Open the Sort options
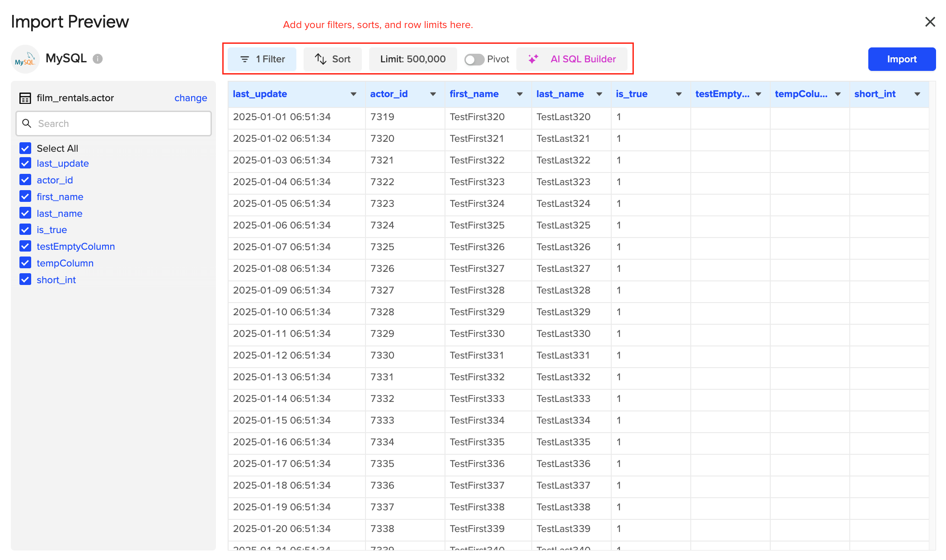Screen dimensions: 946x560 (333, 59)
